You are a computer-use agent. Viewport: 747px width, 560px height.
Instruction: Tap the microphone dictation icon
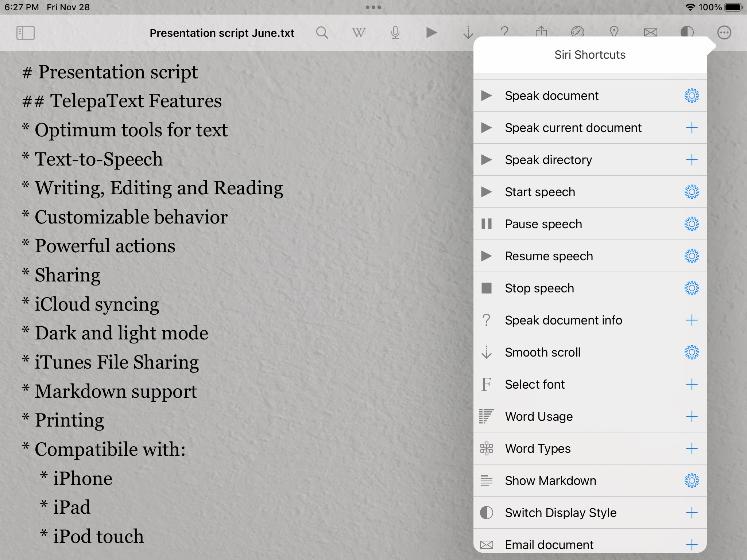click(395, 33)
